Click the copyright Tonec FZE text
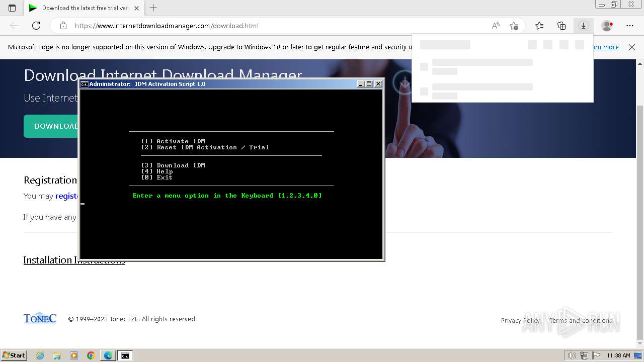 point(132,319)
